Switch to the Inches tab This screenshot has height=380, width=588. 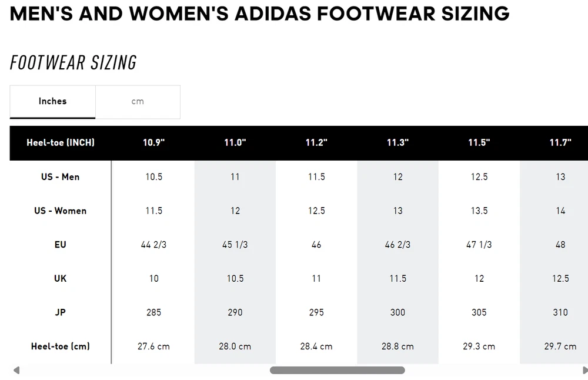point(52,102)
